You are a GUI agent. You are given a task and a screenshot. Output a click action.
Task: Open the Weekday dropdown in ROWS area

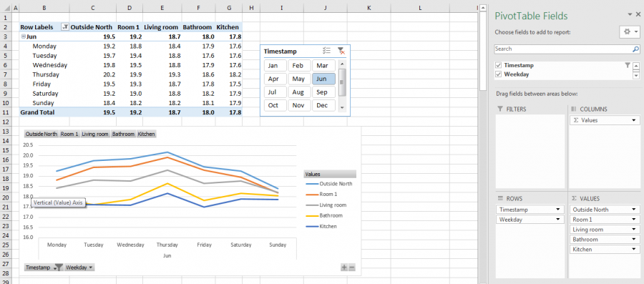click(557, 219)
